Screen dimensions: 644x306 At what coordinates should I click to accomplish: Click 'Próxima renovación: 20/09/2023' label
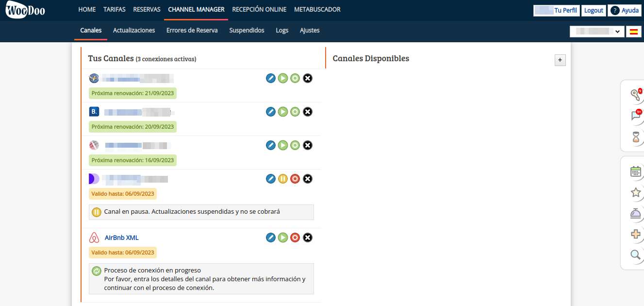[x=132, y=127]
